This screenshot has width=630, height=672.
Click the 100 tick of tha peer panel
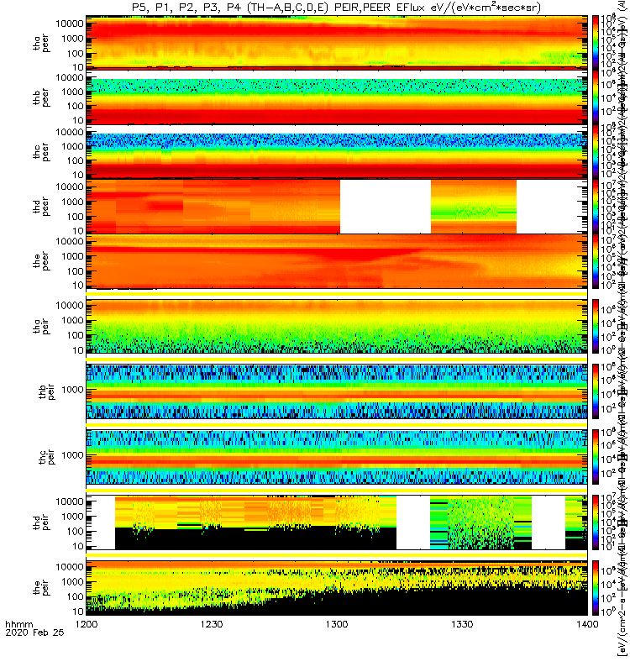click(x=75, y=54)
